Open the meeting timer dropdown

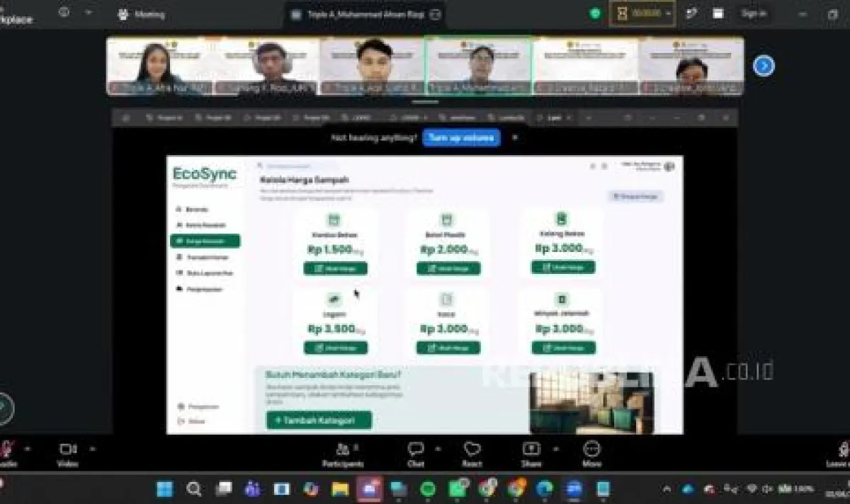(668, 13)
